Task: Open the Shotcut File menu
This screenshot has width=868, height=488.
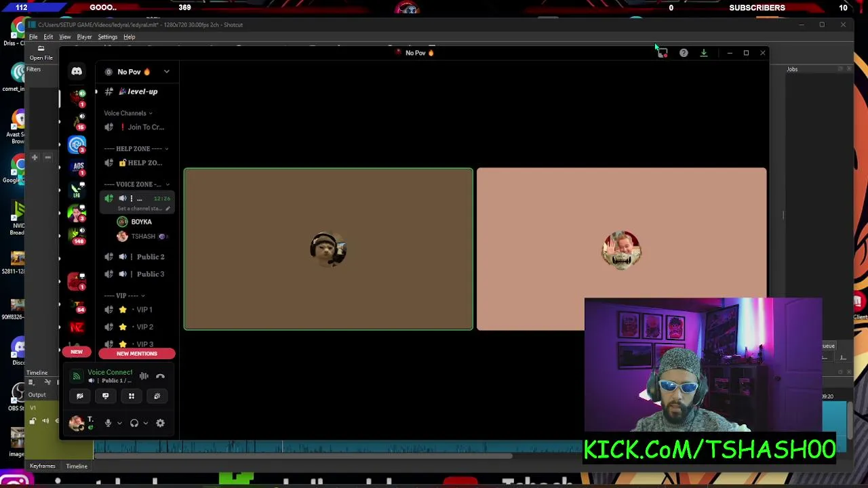Action: pyautogui.click(x=33, y=37)
